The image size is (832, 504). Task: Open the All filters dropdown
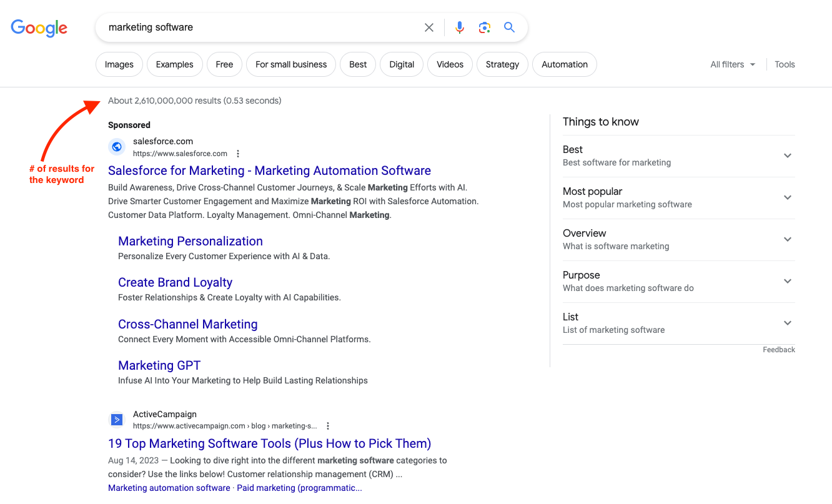click(733, 64)
